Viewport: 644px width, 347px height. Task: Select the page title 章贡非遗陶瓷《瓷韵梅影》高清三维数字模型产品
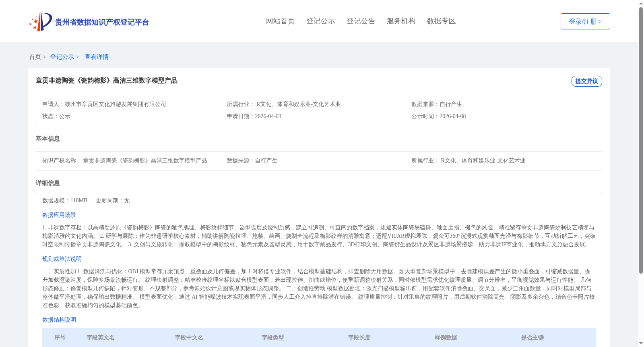tap(107, 81)
